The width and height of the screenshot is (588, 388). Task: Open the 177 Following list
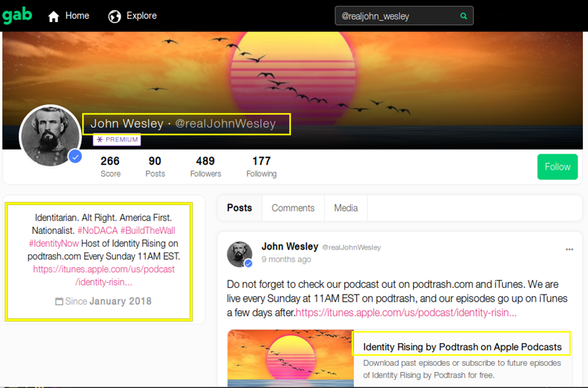pos(261,166)
